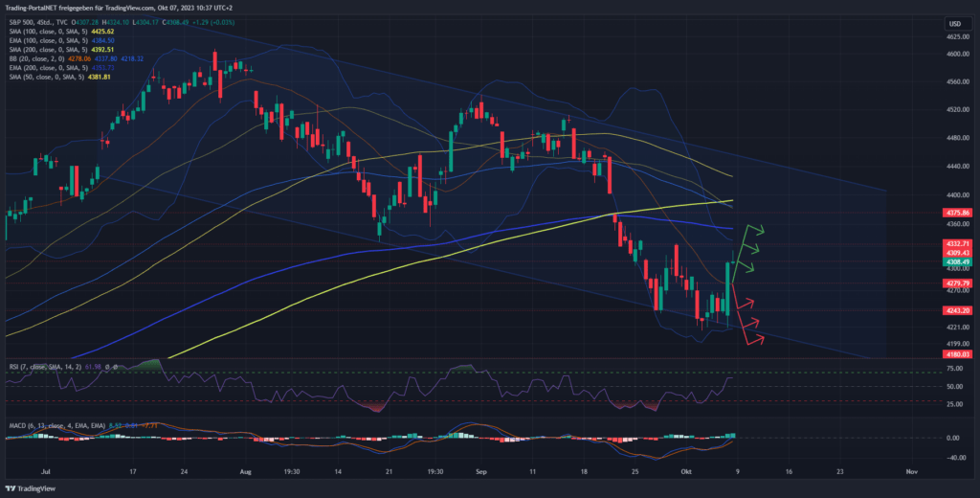Select the topmost green arrow drawing
Screen dimensions: 980x498
pyautogui.click(x=755, y=230)
